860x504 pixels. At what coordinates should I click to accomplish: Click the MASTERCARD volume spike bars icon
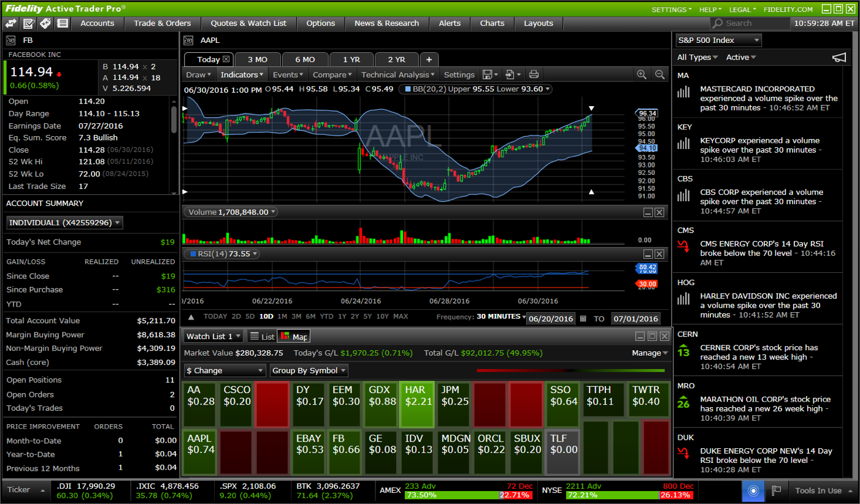(683, 92)
